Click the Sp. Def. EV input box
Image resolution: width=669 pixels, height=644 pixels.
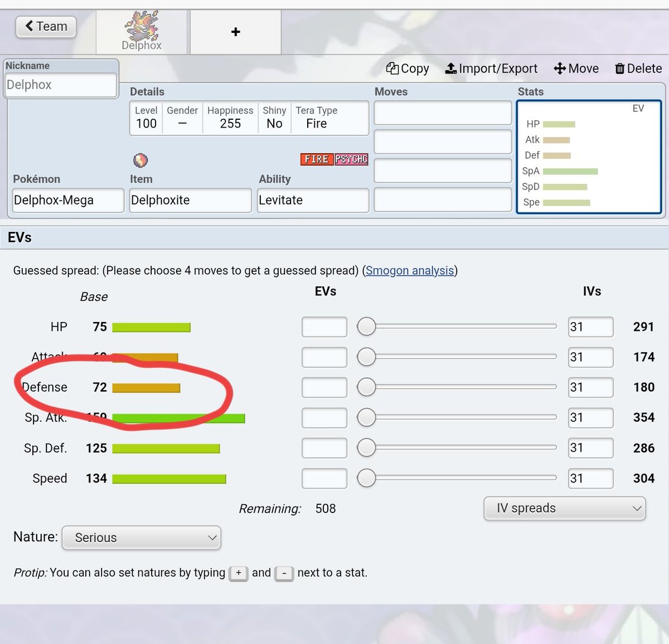click(x=324, y=448)
